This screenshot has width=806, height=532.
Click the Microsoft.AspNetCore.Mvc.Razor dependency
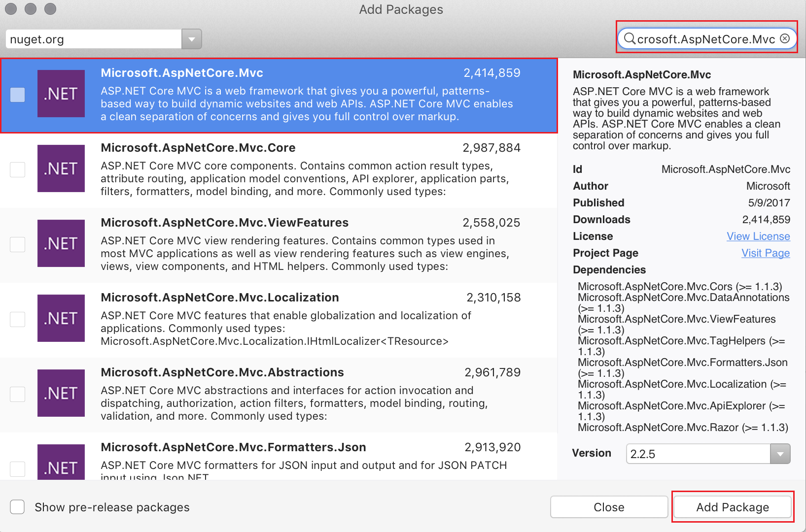683,428
